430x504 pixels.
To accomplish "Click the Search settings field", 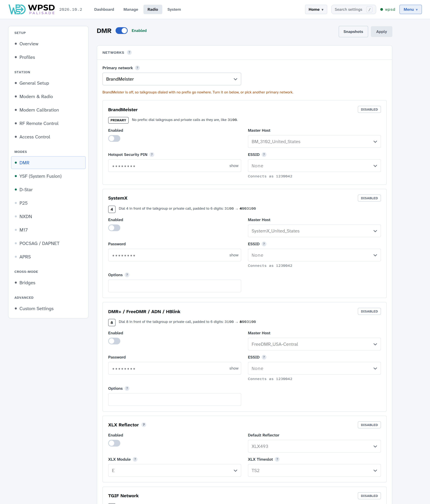I will pyautogui.click(x=353, y=9).
